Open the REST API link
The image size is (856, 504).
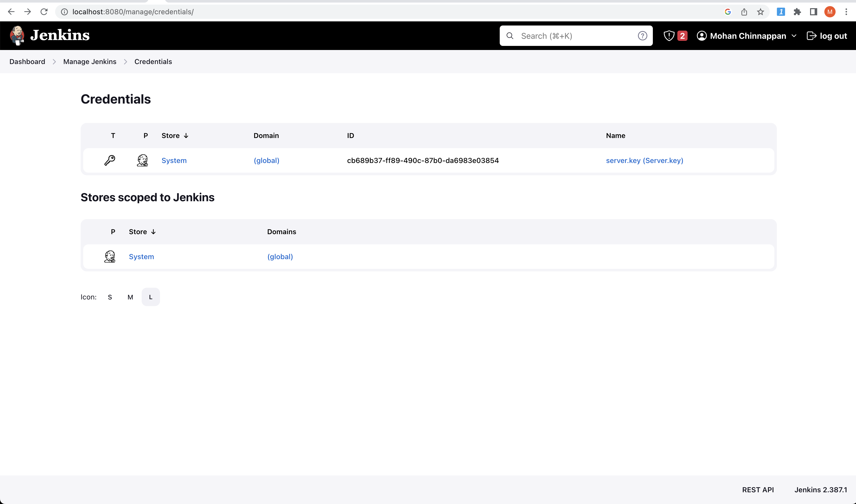[757, 489]
